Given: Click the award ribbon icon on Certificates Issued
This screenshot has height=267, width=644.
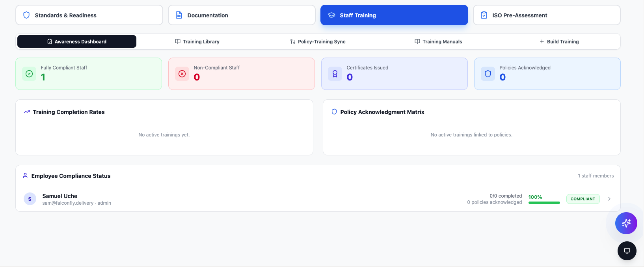Looking at the screenshot, I should tap(335, 74).
